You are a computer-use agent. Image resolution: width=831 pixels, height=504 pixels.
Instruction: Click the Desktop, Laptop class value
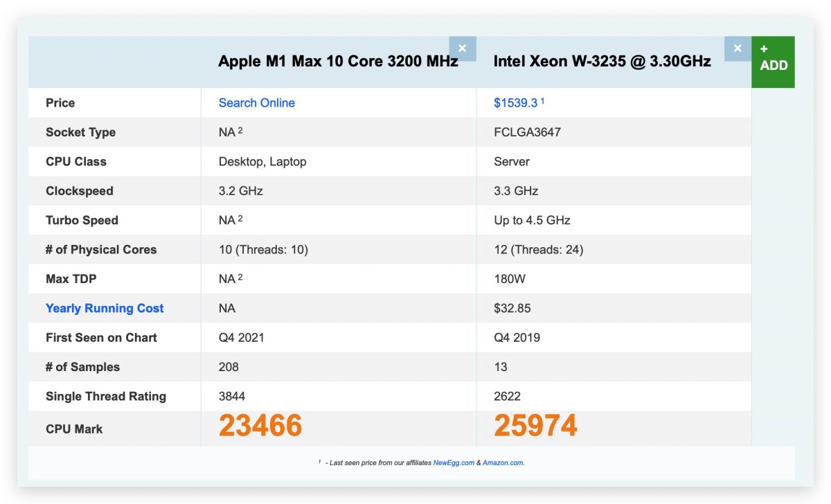[262, 161]
